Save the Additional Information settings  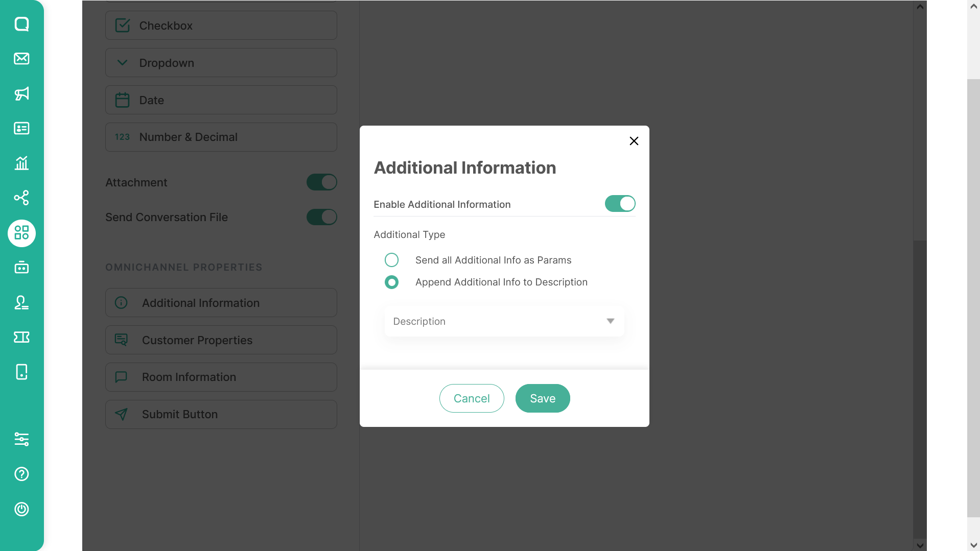click(x=543, y=398)
